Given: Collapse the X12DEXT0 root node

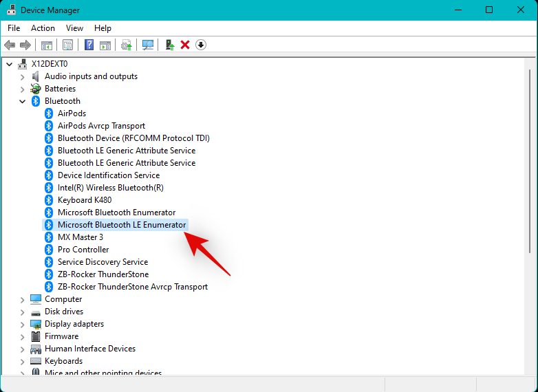Looking at the screenshot, I should click(9, 64).
